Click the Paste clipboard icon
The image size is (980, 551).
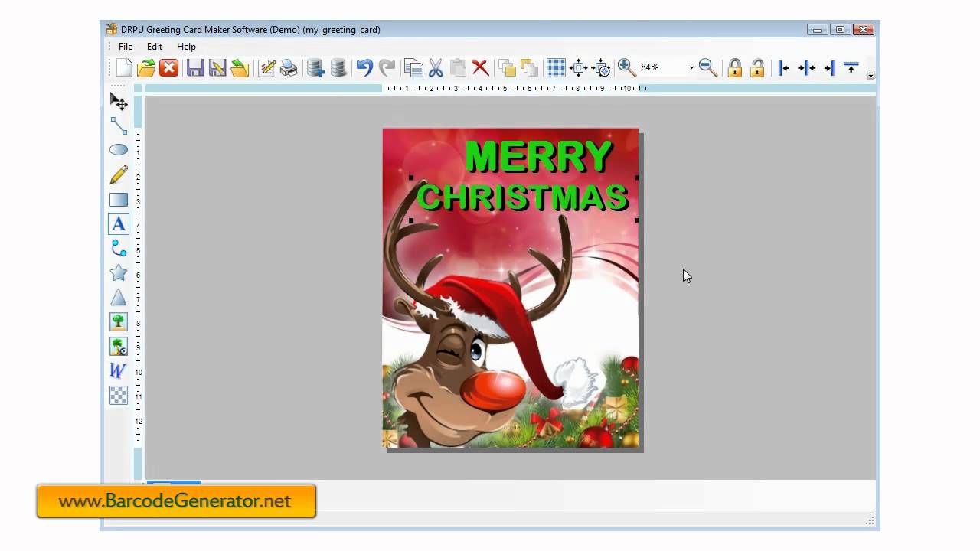click(458, 68)
